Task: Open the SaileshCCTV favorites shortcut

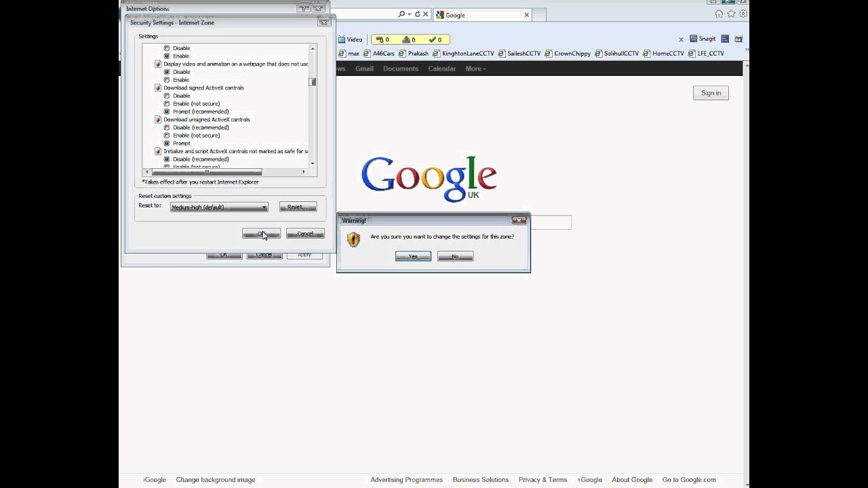Action: point(519,54)
